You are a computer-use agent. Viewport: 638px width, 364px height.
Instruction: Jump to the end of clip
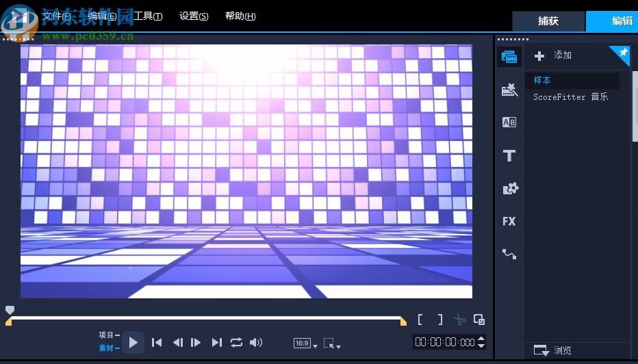tap(217, 342)
